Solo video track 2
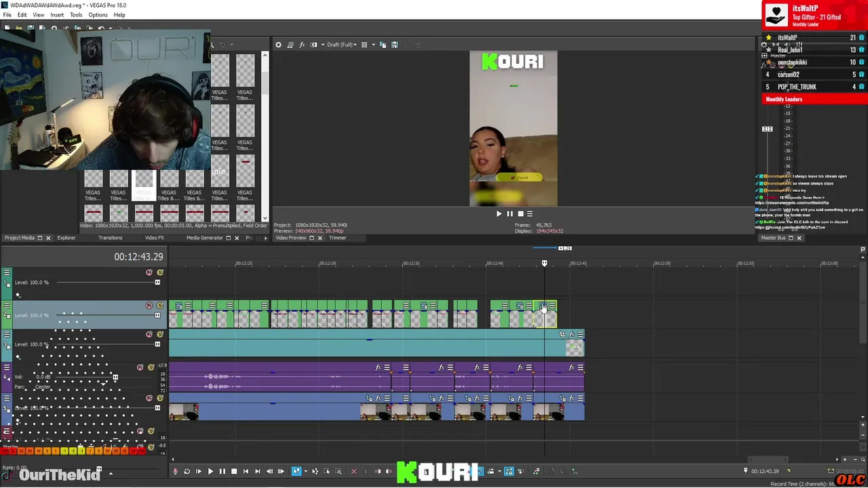 [160, 306]
